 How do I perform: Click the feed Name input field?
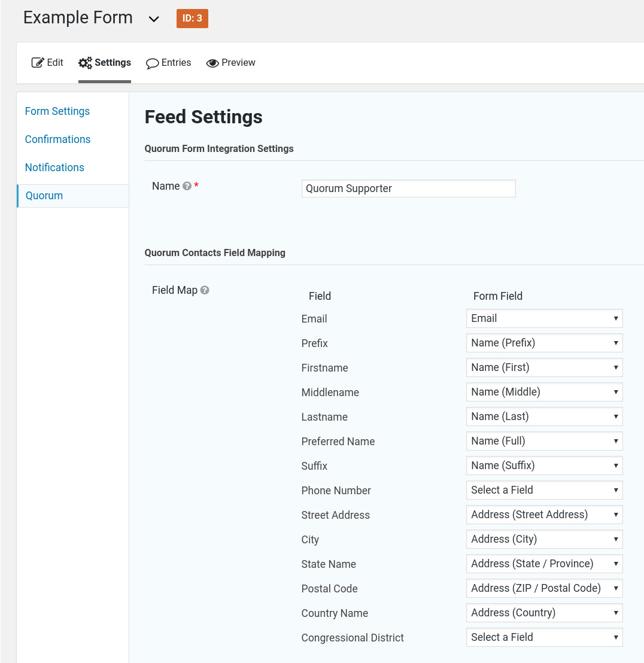click(x=408, y=188)
